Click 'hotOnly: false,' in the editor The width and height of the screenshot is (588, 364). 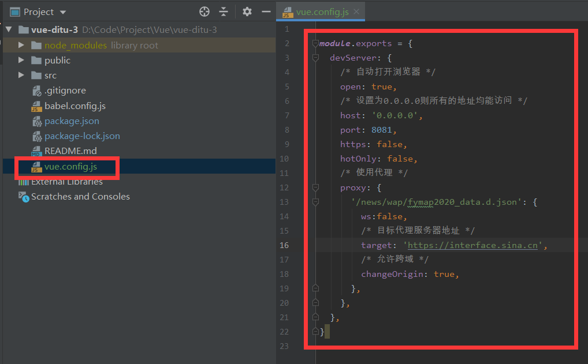tap(379, 159)
